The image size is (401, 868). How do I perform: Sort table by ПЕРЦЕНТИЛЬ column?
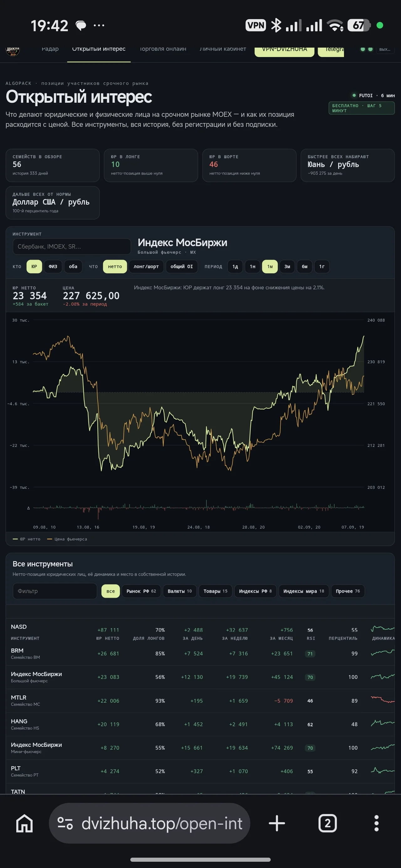pyautogui.click(x=343, y=638)
